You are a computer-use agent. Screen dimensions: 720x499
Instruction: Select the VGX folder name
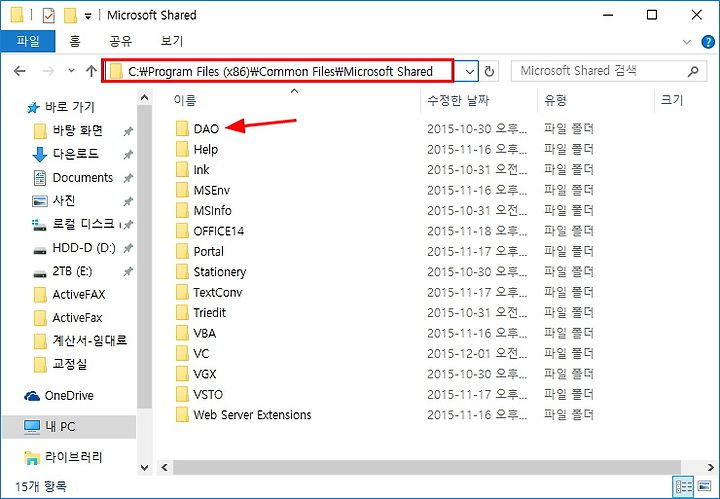pos(205,374)
